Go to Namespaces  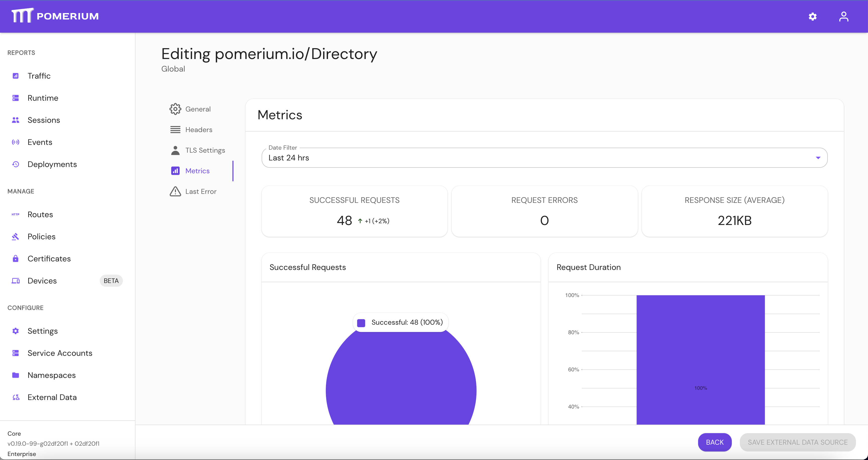[x=51, y=375]
